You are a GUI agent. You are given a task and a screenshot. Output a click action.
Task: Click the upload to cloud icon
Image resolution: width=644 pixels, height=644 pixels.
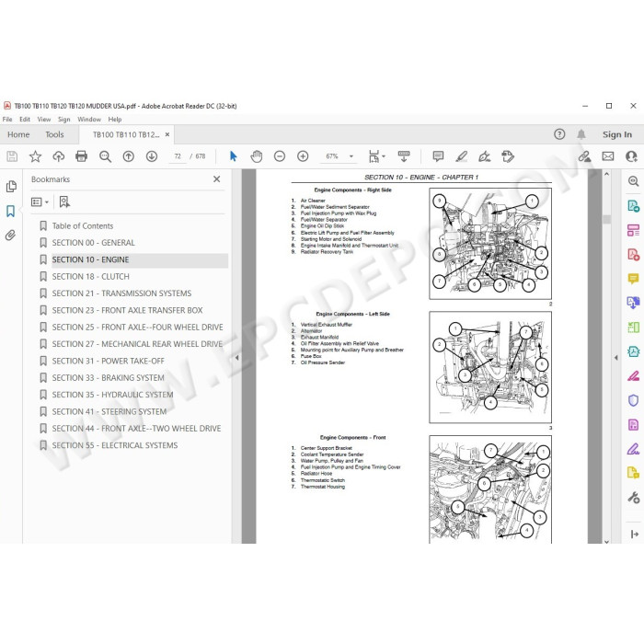pyautogui.click(x=58, y=156)
